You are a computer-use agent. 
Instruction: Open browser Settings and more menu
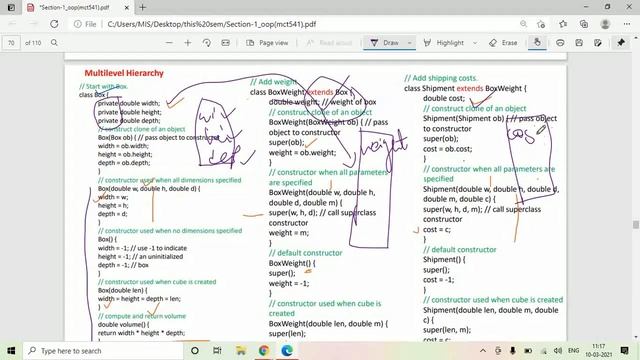627,24
